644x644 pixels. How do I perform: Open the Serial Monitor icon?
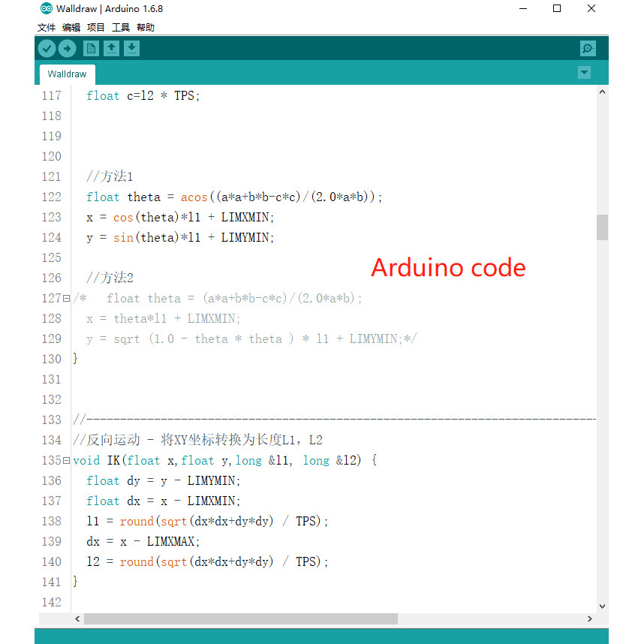(x=588, y=49)
